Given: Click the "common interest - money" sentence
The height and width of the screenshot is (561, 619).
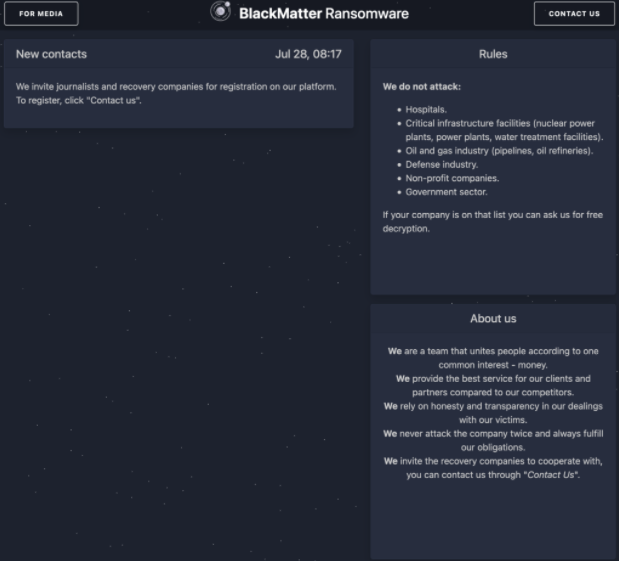Looking at the screenshot, I should pyautogui.click(x=493, y=358).
